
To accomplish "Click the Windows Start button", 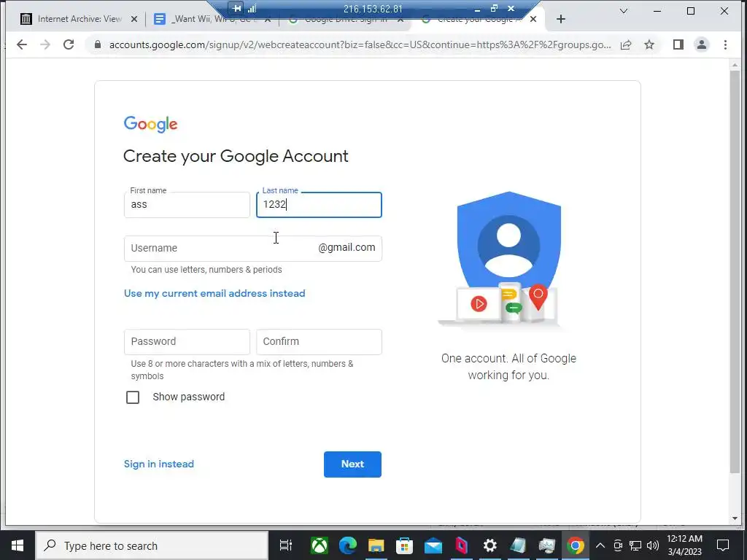I will point(18,545).
